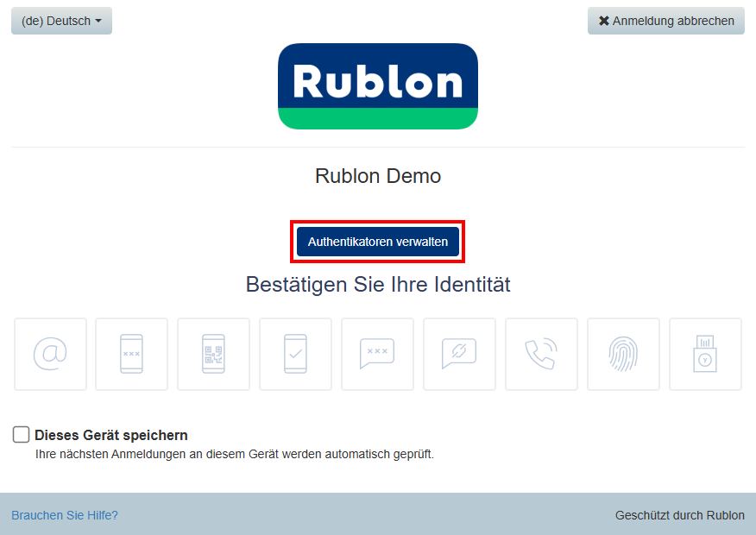Viewport: 756px width, 535px height.
Task: Choose mobile push phone with checkmark
Action: (x=295, y=354)
